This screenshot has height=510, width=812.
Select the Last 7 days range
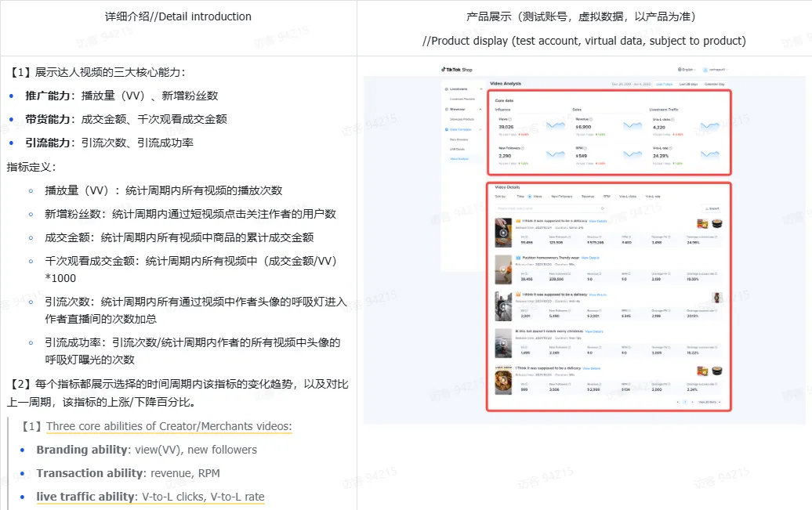coord(665,84)
